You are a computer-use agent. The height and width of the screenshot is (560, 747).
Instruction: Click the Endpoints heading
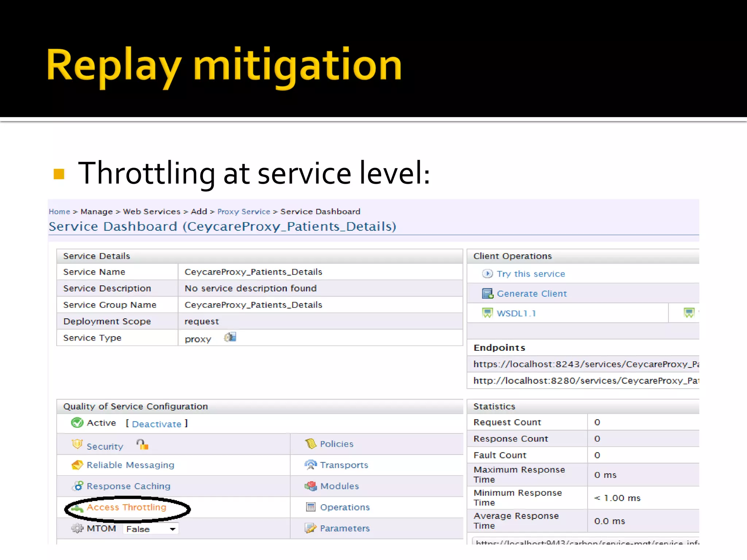tap(499, 348)
